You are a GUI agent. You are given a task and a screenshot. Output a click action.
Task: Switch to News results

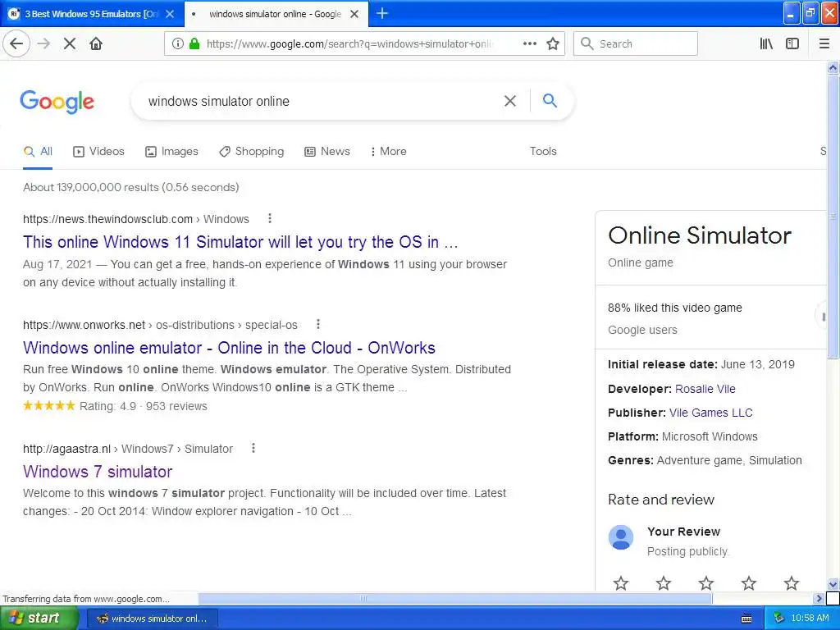[327, 152]
